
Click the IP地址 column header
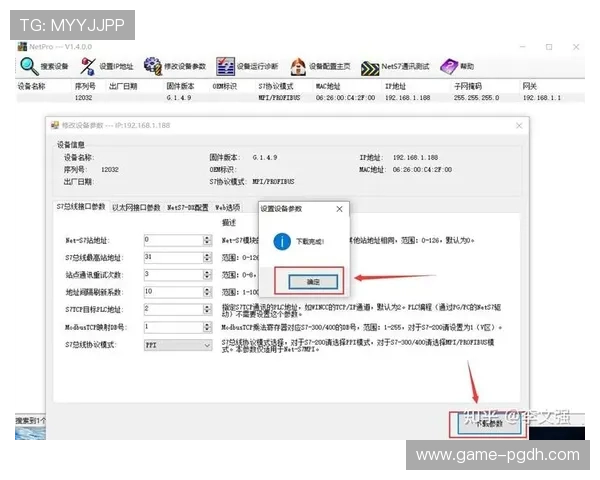[x=395, y=87]
